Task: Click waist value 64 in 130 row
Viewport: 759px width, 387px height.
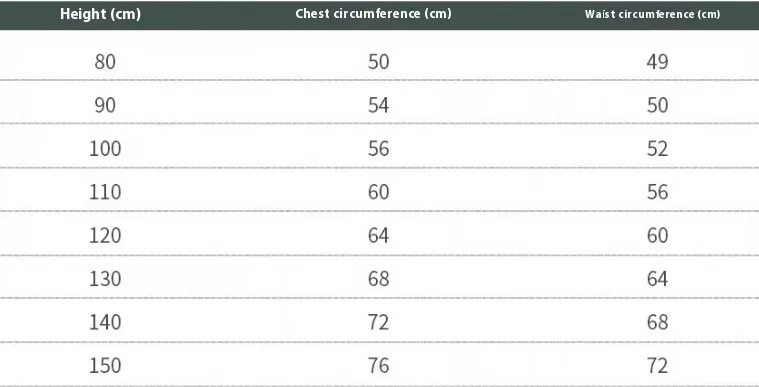Action: pos(657,279)
